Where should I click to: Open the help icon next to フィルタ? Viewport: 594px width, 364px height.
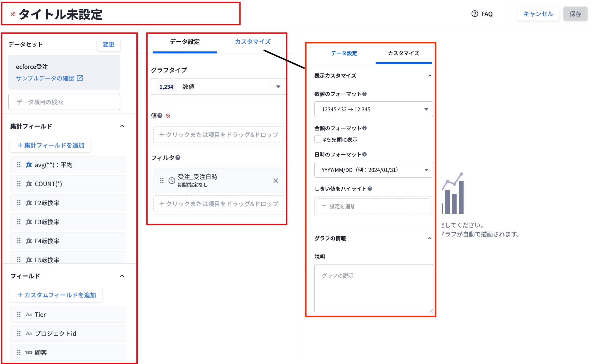pyautogui.click(x=178, y=158)
